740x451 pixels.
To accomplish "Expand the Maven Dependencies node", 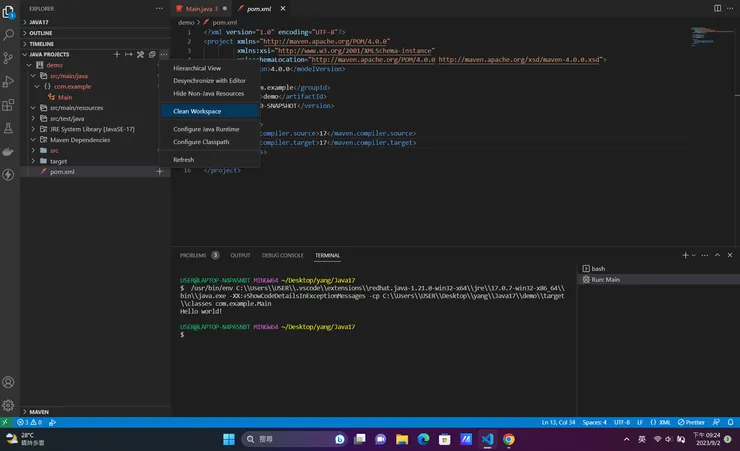I will (x=80, y=139).
